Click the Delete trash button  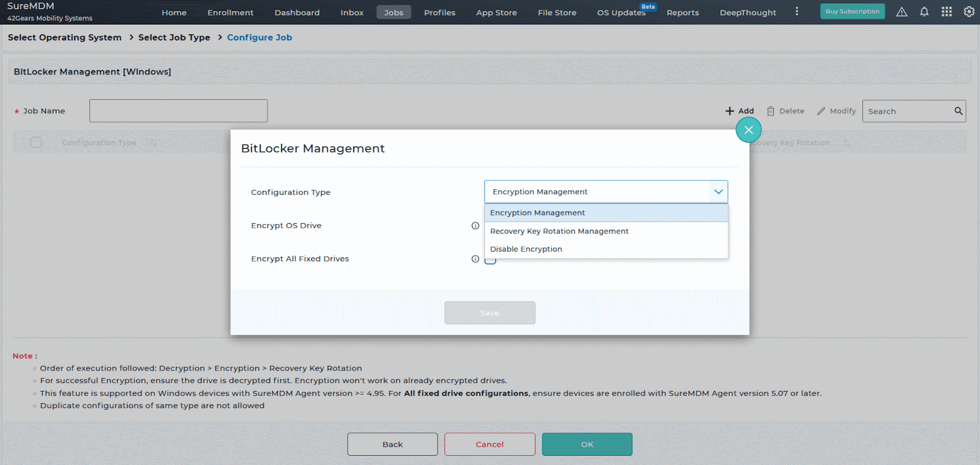785,111
